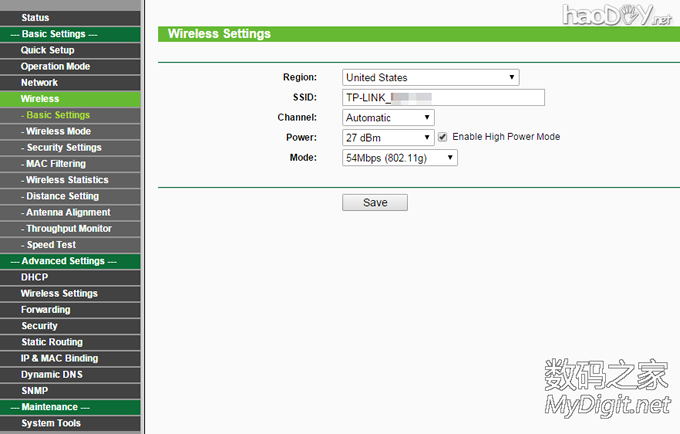Enable High Power Mode checkbox

tap(443, 137)
